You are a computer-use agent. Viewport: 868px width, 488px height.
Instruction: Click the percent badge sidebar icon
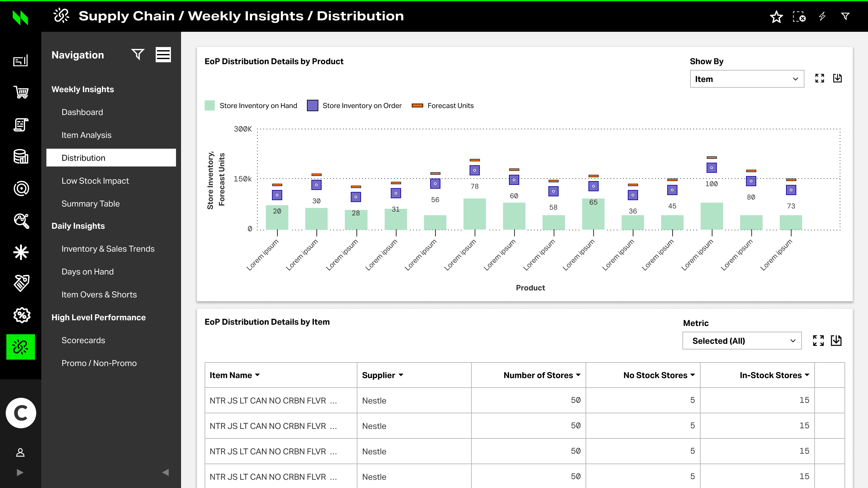(21, 315)
